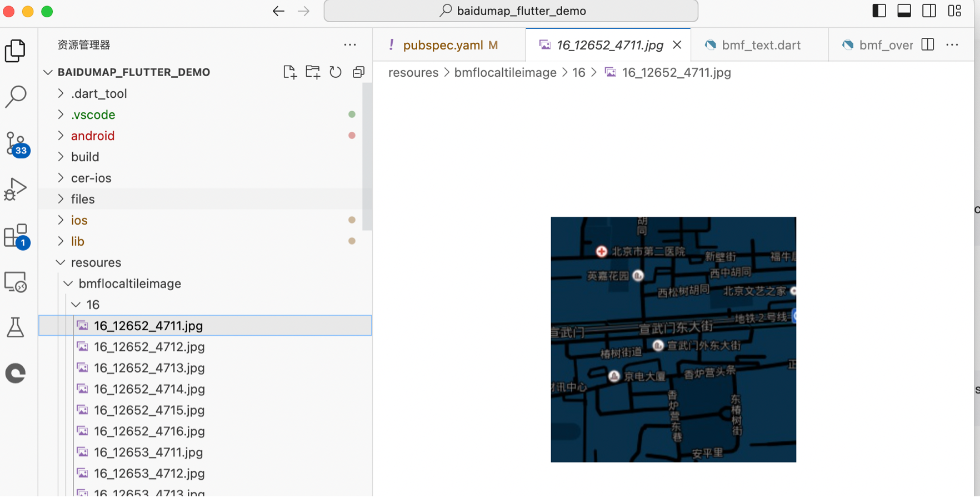Expand the android folder
Image resolution: width=980 pixels, height=497 pixels.
point(92,136)
